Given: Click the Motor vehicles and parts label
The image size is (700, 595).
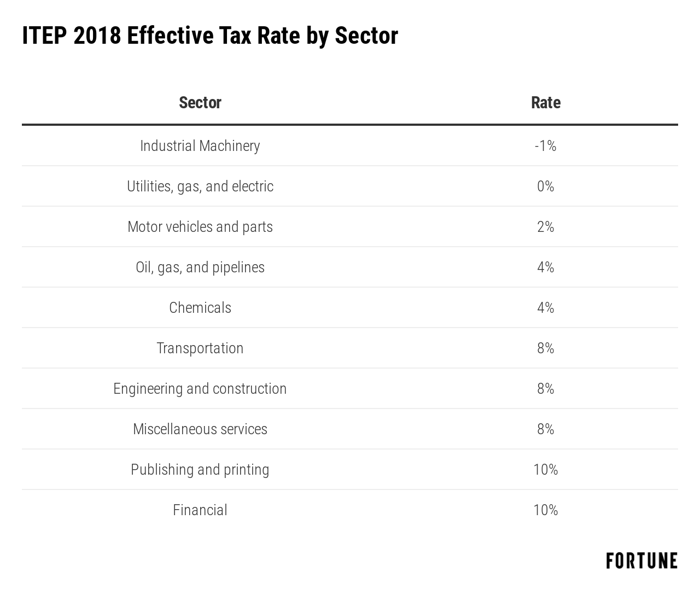Looking at the screenshot, I should 200,227.
